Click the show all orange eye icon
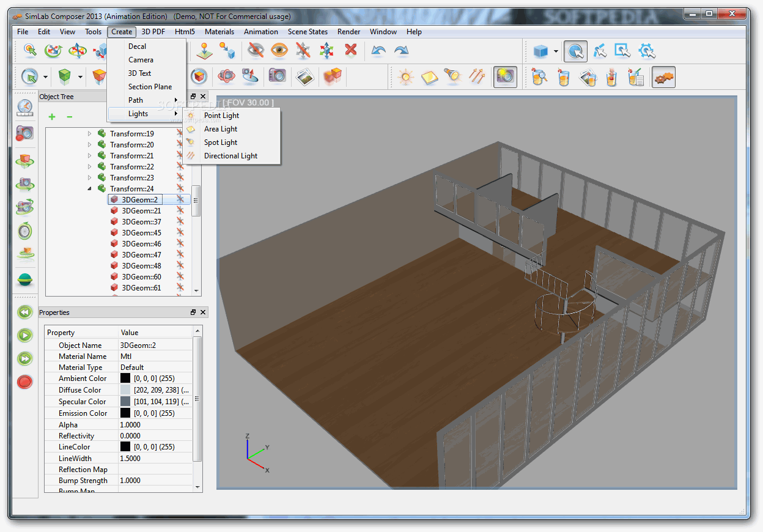The width and height of the screenshot is (763, 532). coord(279,51)
